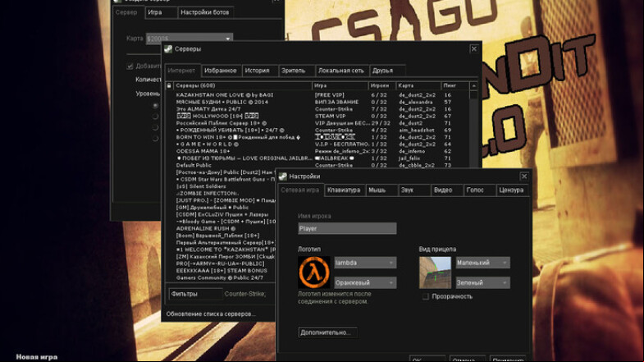Switch to the Сетевая игра tab
Screen dimensions: 644x362
[x=299, y=190]
